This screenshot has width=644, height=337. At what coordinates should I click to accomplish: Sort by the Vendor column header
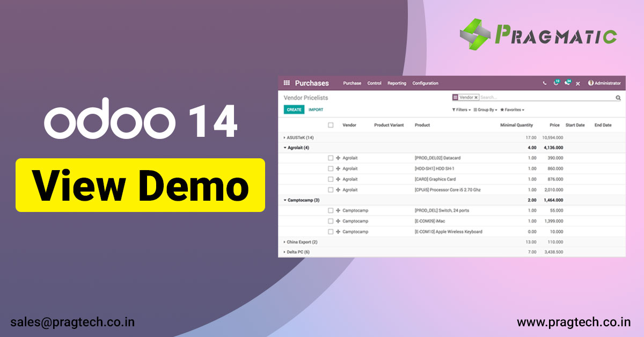coord(349,125)
